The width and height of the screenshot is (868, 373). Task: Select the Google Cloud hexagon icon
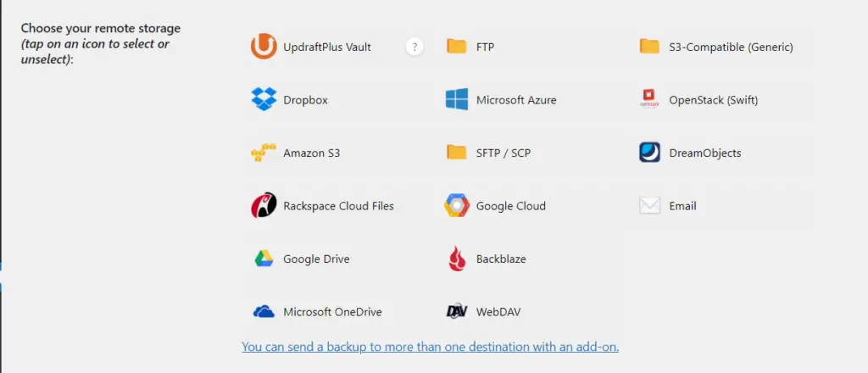(x=457, y=206)
